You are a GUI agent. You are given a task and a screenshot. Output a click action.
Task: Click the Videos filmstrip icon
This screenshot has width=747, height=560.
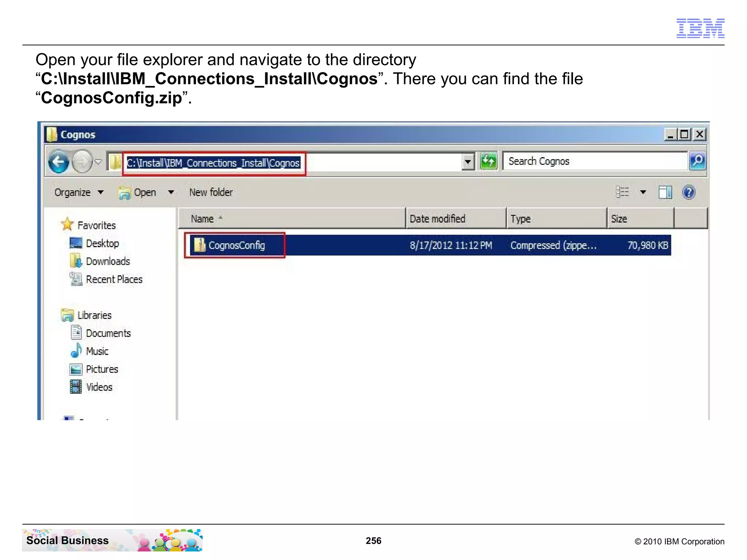(x=76, y=386)
